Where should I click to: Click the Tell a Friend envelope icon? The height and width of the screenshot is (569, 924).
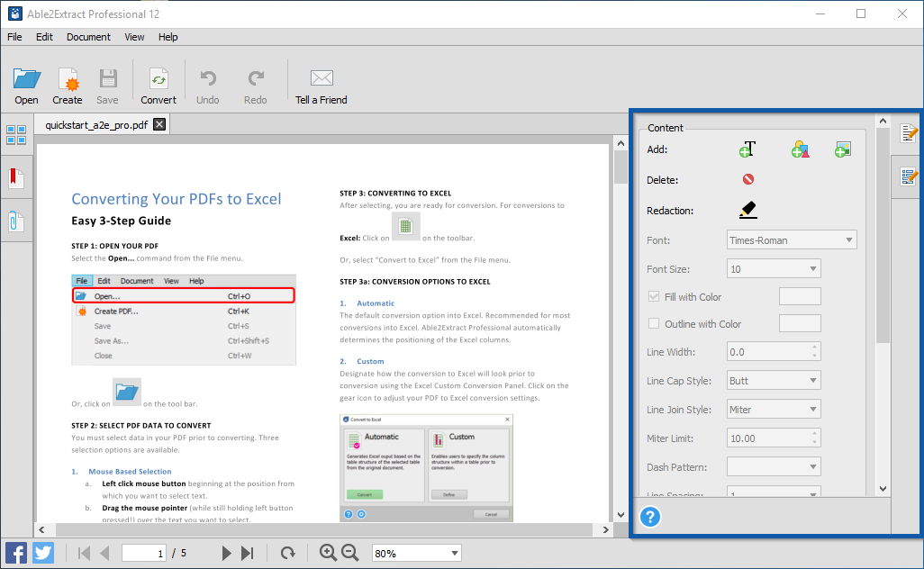pyautogui.click(x=322, y=77)
